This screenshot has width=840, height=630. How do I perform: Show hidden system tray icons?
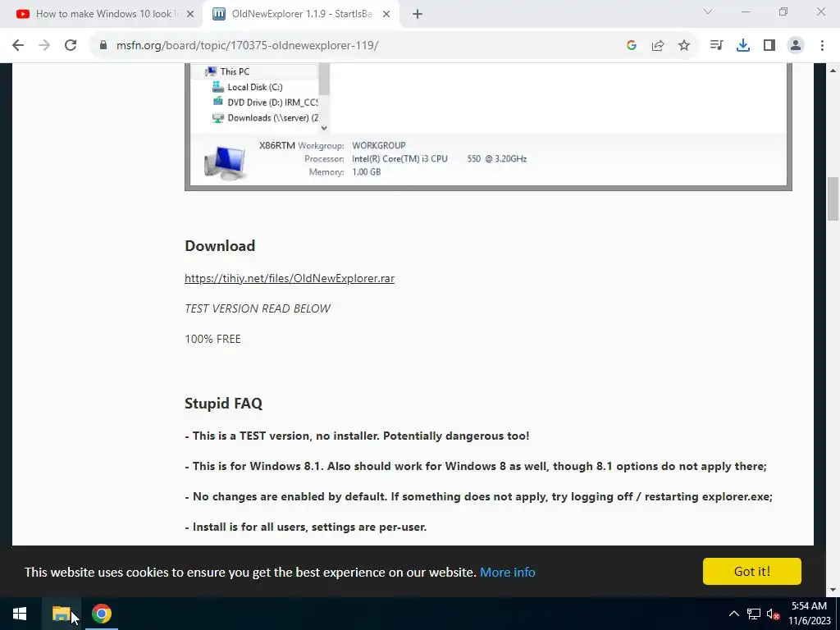[734, 614]
